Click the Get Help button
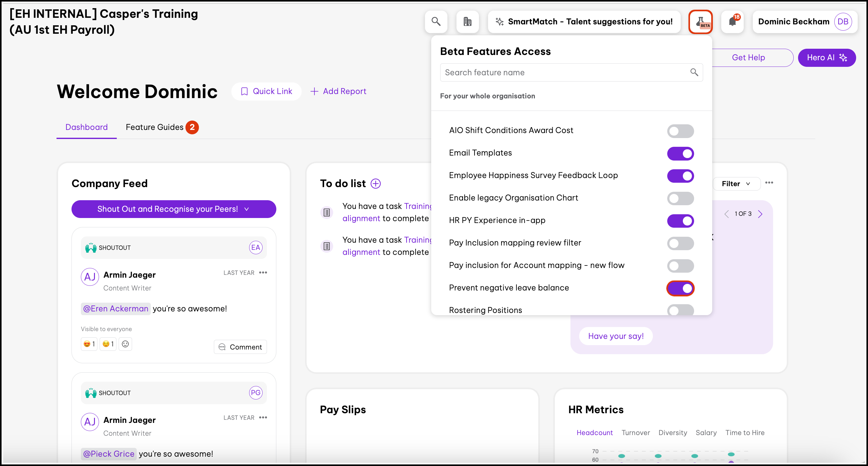This screenshot has width=868, height=466. click(748, 57)
